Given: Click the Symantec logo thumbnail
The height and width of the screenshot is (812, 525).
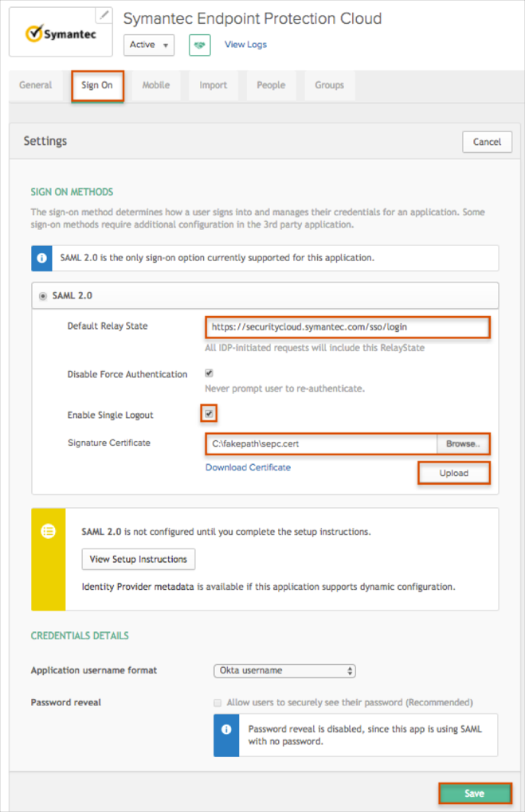Looking at the screenshot, I should (61, 33).
